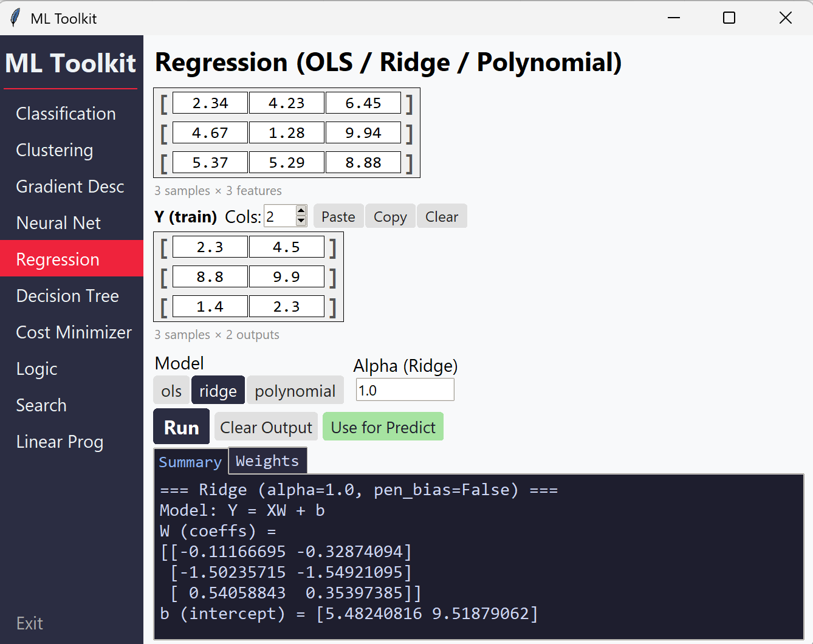Switch to the Weights output tab
Screen dimensions: 813x644
click(x=267, y=461)
